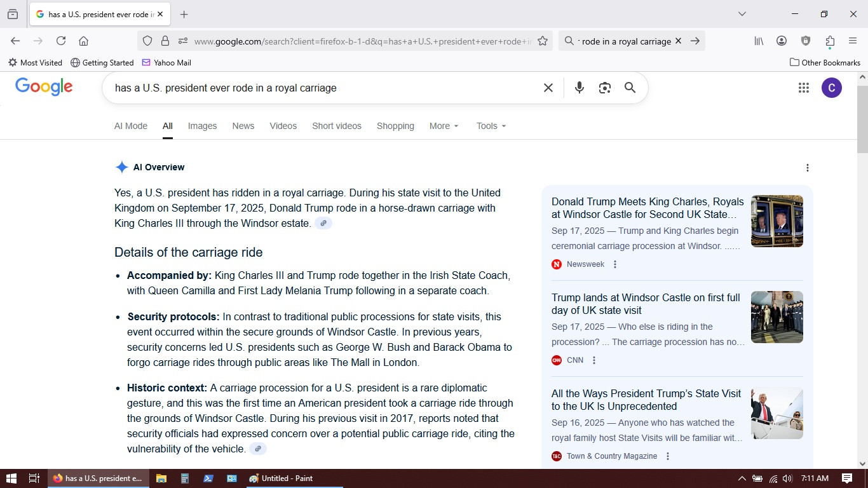The height and width of the screenshot is (488, 868).
Task: Bookmark this page with the star icon
Action: (543, 41)
